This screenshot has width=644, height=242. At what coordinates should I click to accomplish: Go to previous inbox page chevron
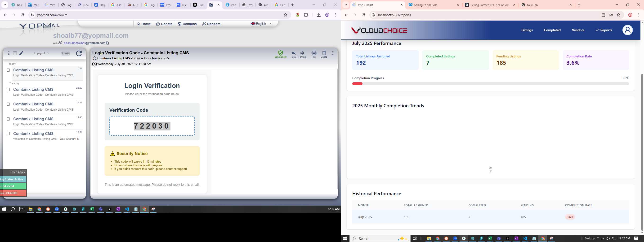tap(35, 53)
